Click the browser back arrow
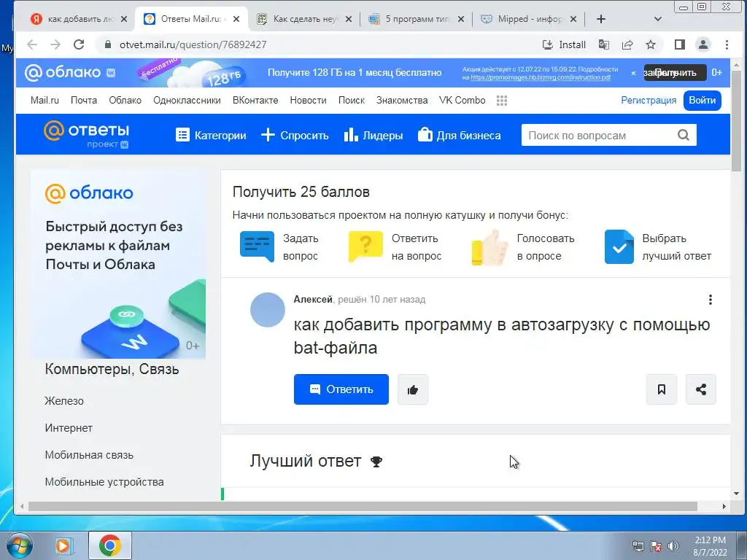The width and height of the screenshot is (747, 560). tap(32, 44)
